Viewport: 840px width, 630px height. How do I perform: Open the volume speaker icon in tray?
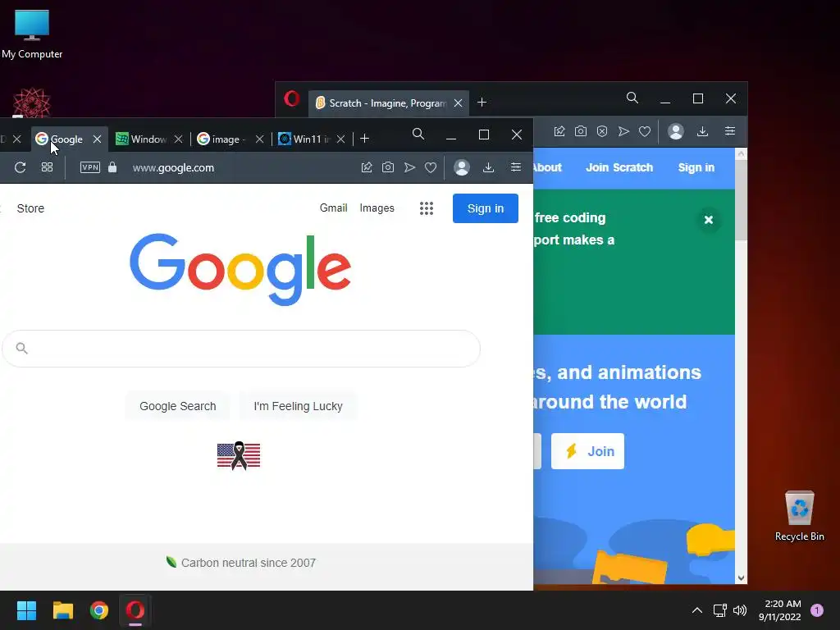(740, 610)
